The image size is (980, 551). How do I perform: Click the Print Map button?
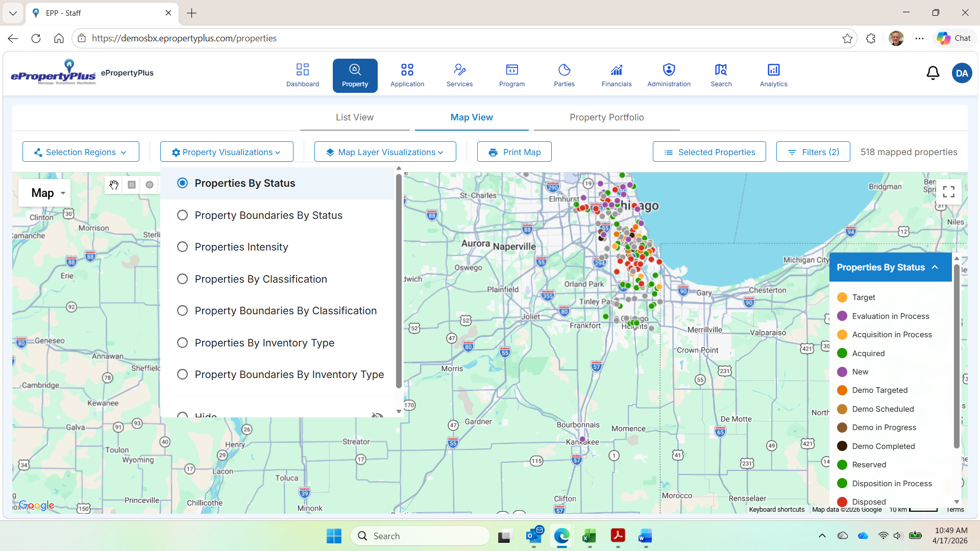tap(514, 152)
